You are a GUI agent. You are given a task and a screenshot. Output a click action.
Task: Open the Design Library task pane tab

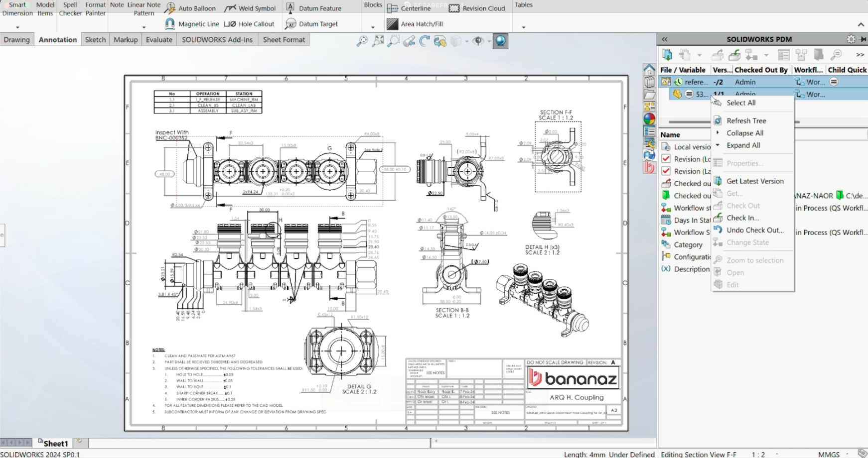pos(649,82)
